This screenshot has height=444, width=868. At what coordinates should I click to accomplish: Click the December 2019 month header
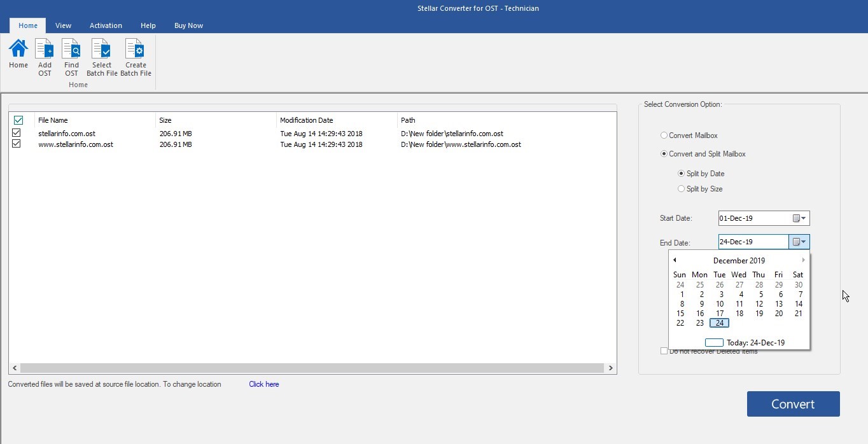(739, 261)
